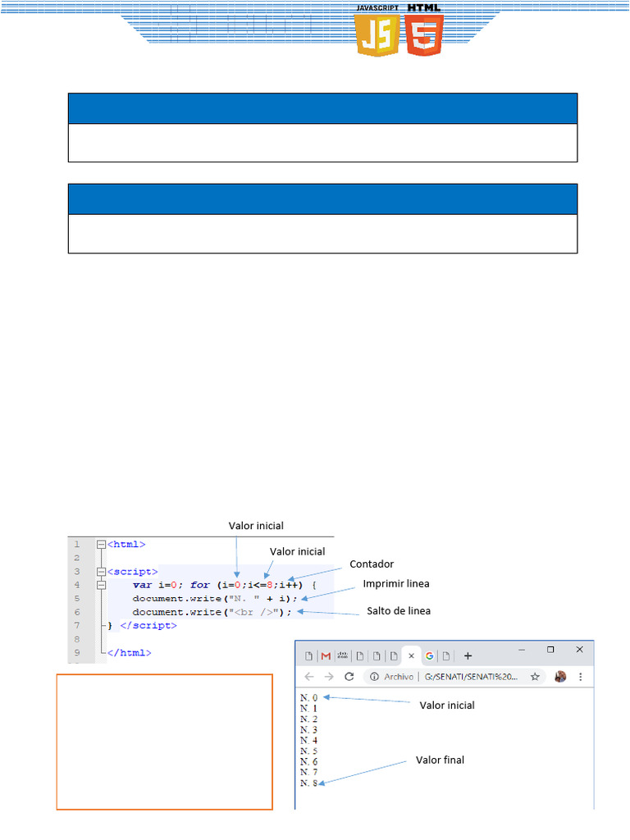630x840 pixels.
Task: Click the "Contador" annotation label
Action: click(372, 564)
